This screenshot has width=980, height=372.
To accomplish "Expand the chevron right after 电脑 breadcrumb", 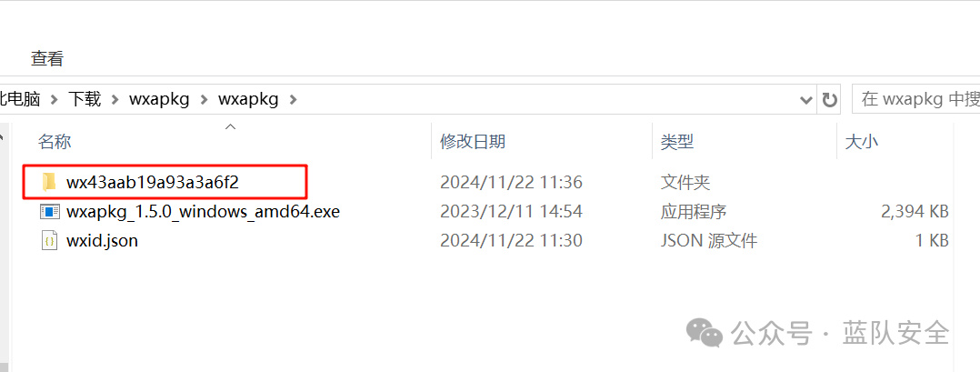I will 55,99.
